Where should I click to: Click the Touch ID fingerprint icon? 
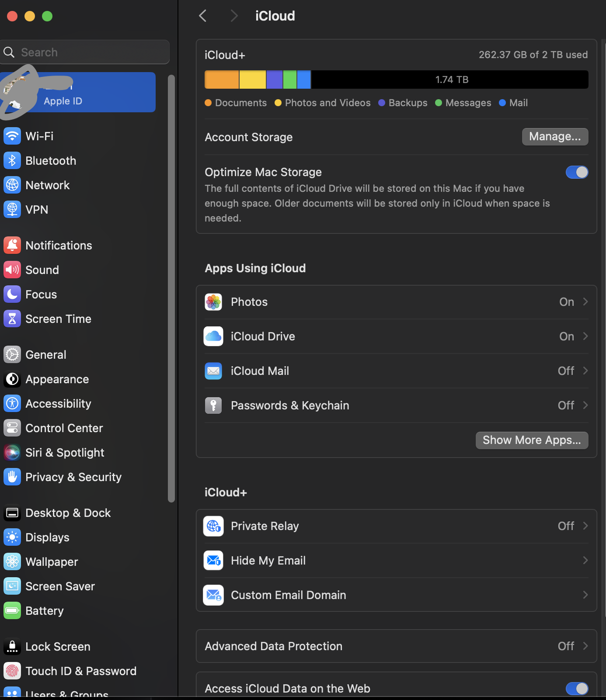coord(12,671)
